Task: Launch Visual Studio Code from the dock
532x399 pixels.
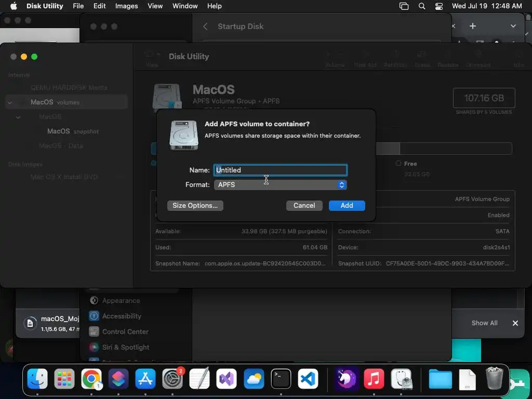Action: (308, 379)
